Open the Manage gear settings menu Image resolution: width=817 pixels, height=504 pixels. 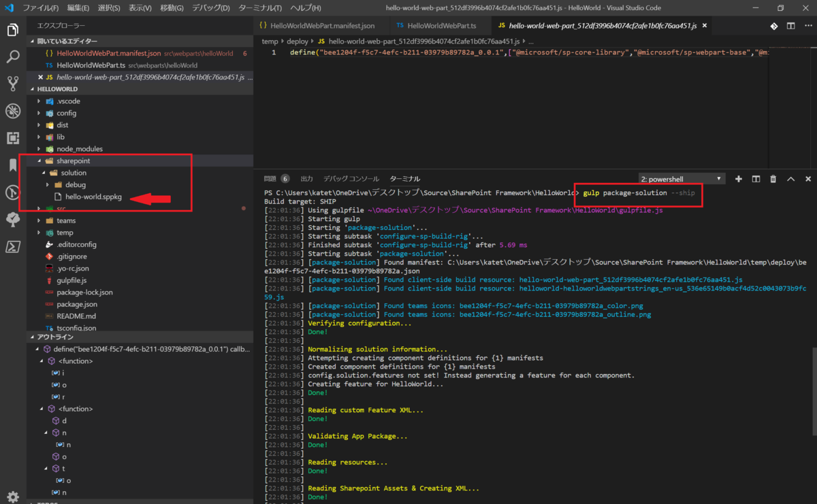coord(12,497)
